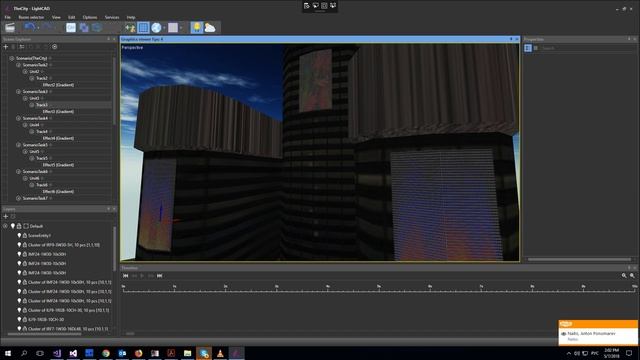Viewport: 640px width, 360px height.
Task: Collapse the Unit2 tree node
Action: coord(25,71)
